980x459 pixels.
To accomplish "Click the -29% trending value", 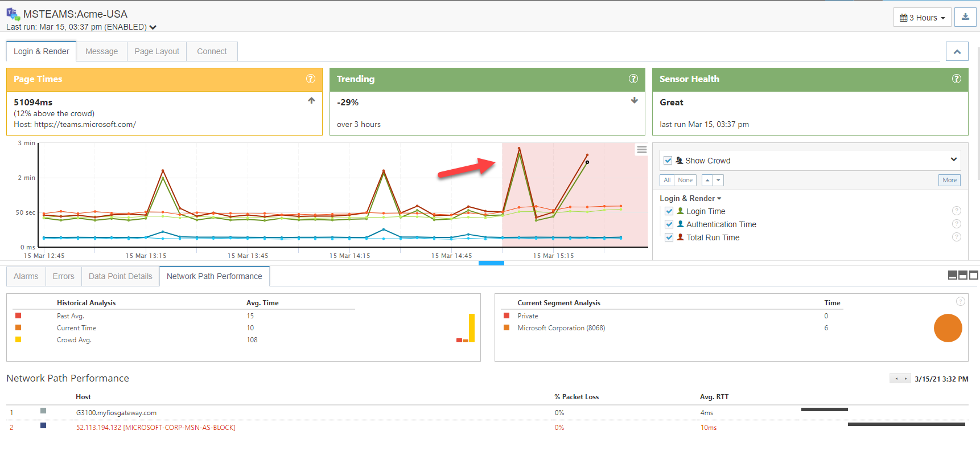I will click(348, 103).
